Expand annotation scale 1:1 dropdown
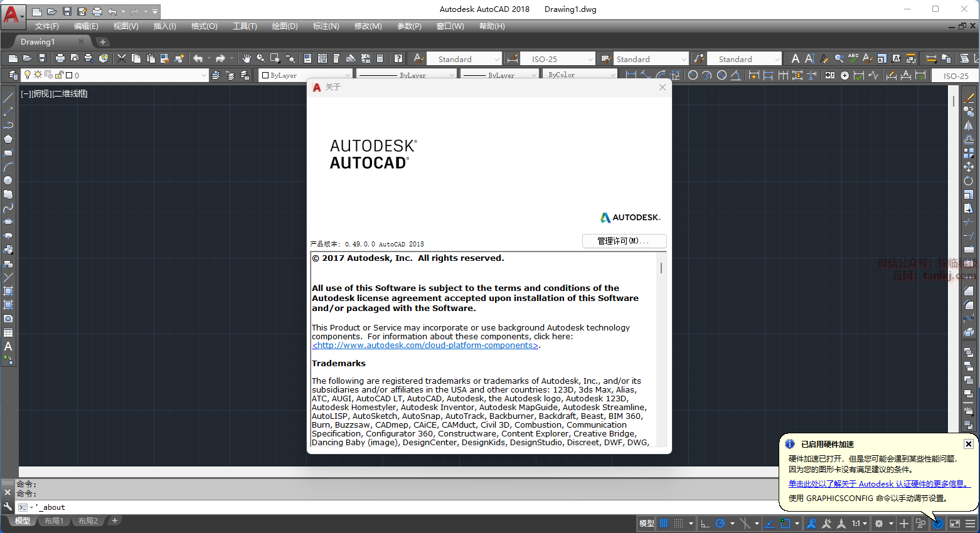The width and height of the screenshot is (980, 533). (865, 524)
